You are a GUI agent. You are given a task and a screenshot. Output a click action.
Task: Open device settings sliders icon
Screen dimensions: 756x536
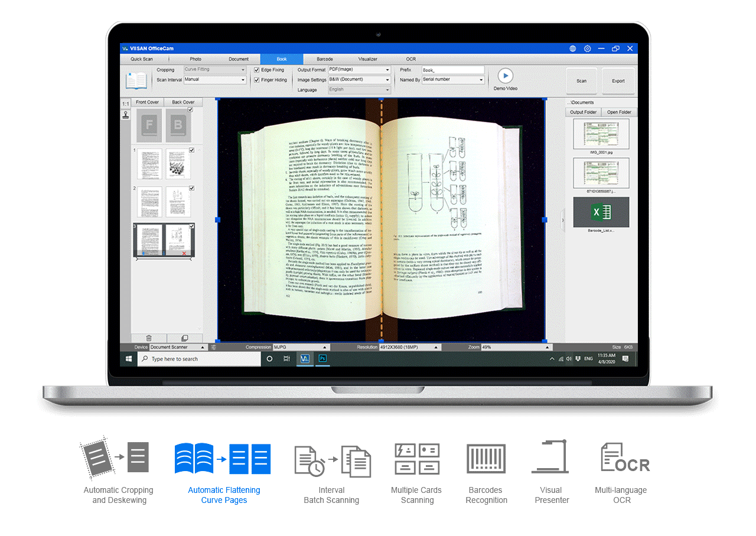point(213,347)
